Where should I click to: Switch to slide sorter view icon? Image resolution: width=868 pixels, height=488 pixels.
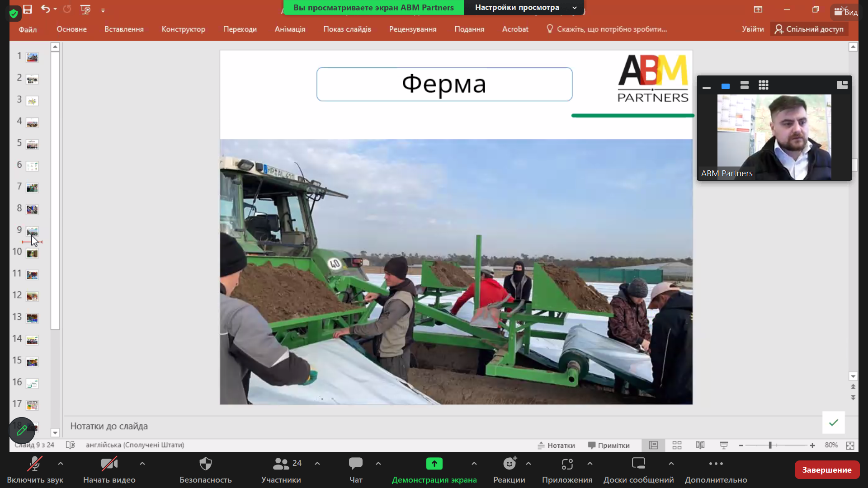point(677,446)
